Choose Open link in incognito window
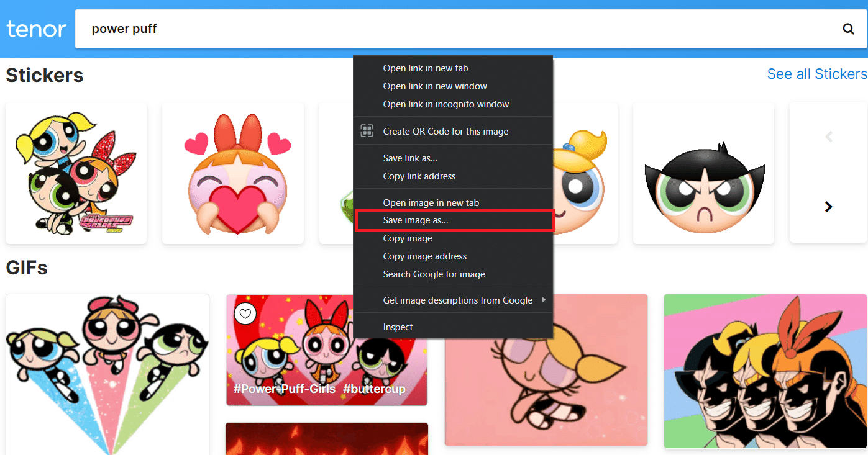 tap(453, 104)
